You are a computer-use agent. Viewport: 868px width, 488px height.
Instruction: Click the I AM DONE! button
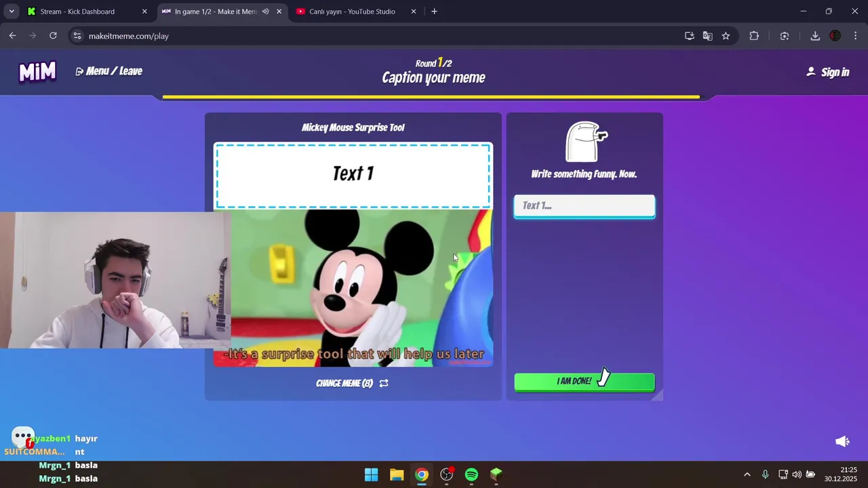pos(584,382)
